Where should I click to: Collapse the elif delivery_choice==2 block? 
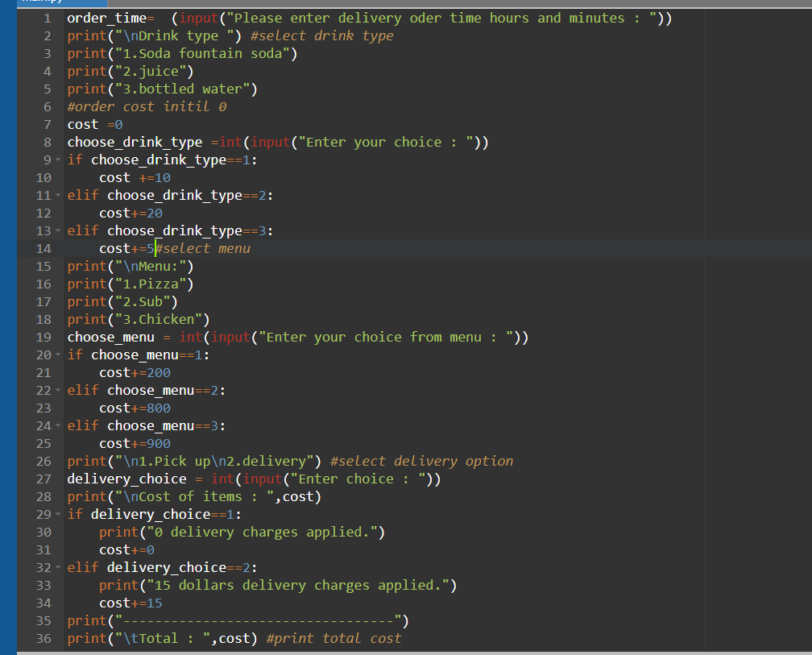59,567
